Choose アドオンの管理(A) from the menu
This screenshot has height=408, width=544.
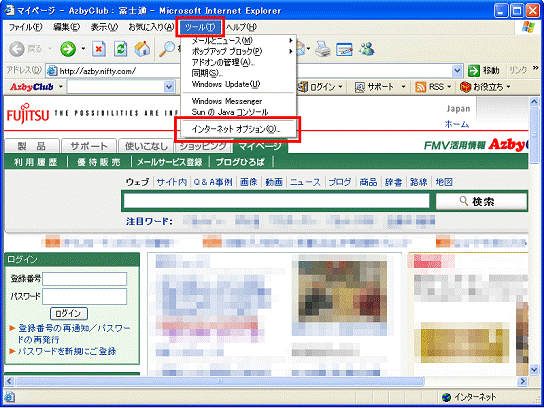pos(239,62)
